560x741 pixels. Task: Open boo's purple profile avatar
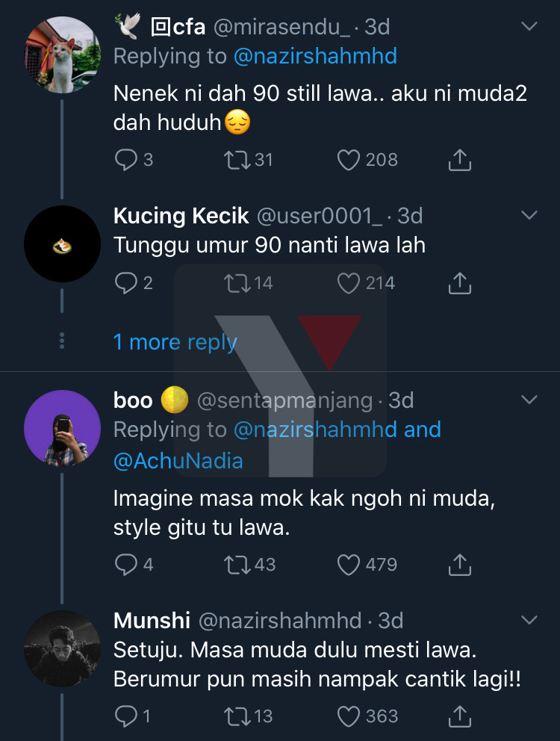coord(62,428)
